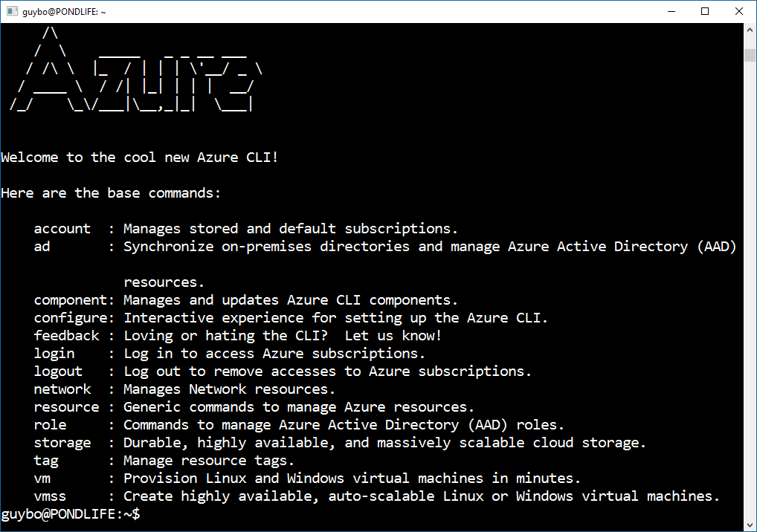Click 'Log in to access Azure subscriptions.'
757x532 pixels.
274,354
